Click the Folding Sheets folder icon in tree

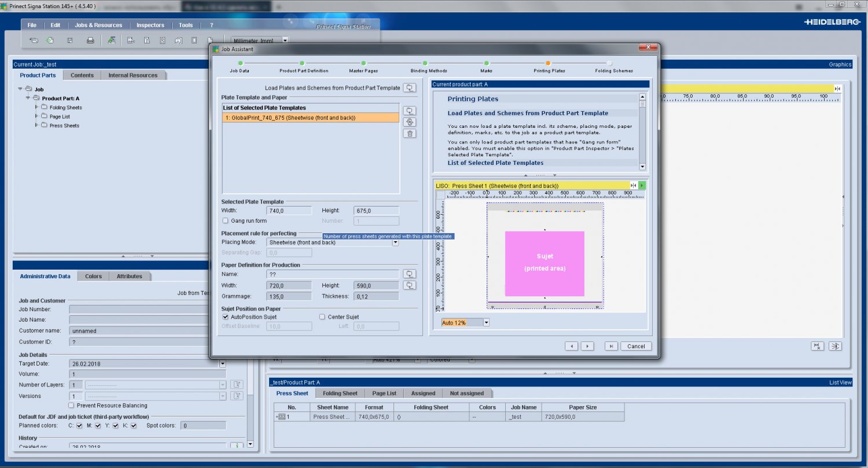(44, 108)
